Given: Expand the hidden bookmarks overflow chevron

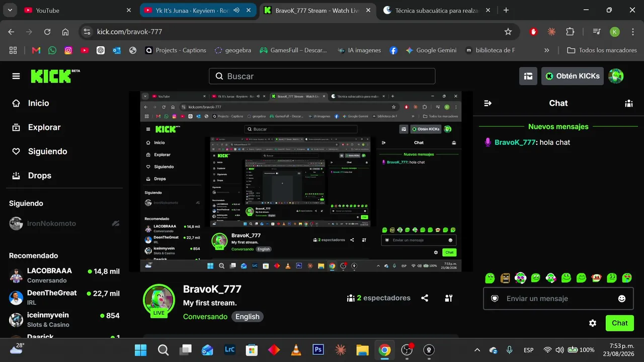Looking at the screenshot, I should (x=547, y=50).
